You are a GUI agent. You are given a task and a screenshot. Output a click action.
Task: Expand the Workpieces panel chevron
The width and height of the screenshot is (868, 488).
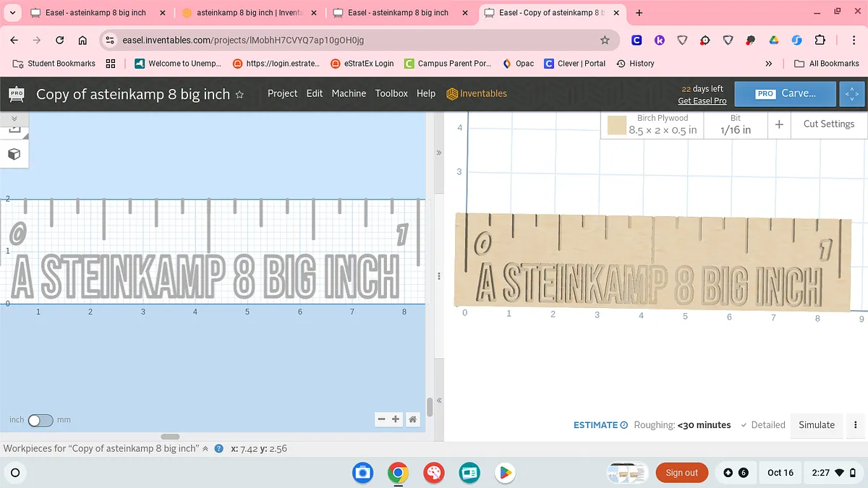pyautogui.click(x=205, y=448)
